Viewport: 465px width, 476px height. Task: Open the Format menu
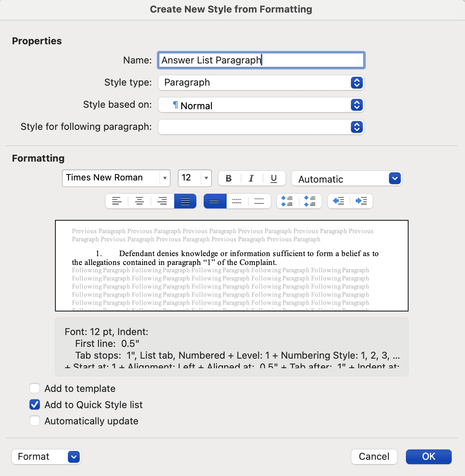tap(46, 456)
